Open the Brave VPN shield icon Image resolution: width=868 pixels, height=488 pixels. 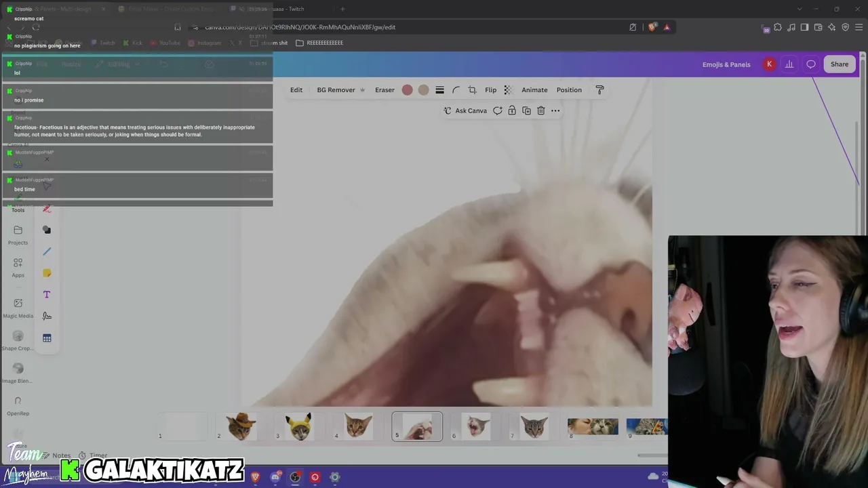(845, 27)
